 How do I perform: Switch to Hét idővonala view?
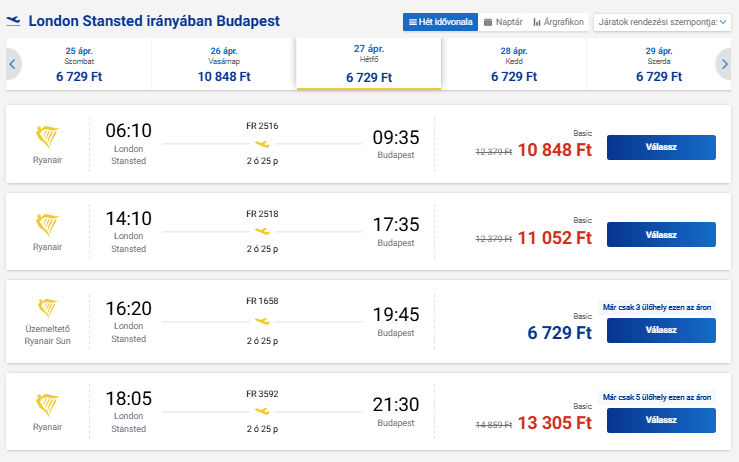point(439,21)
